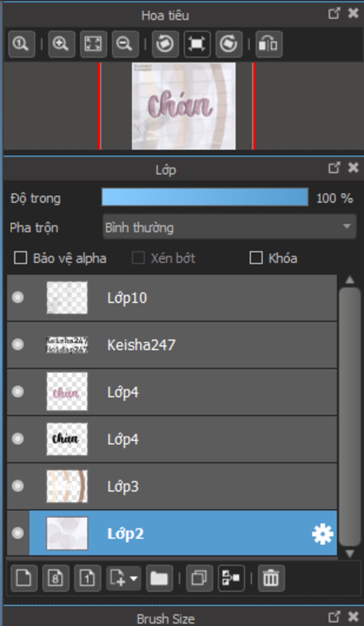The width and height of the screenshot is (364, 626).
Task: Open Lớp2 layer settings gear
Action: point(322,534)
